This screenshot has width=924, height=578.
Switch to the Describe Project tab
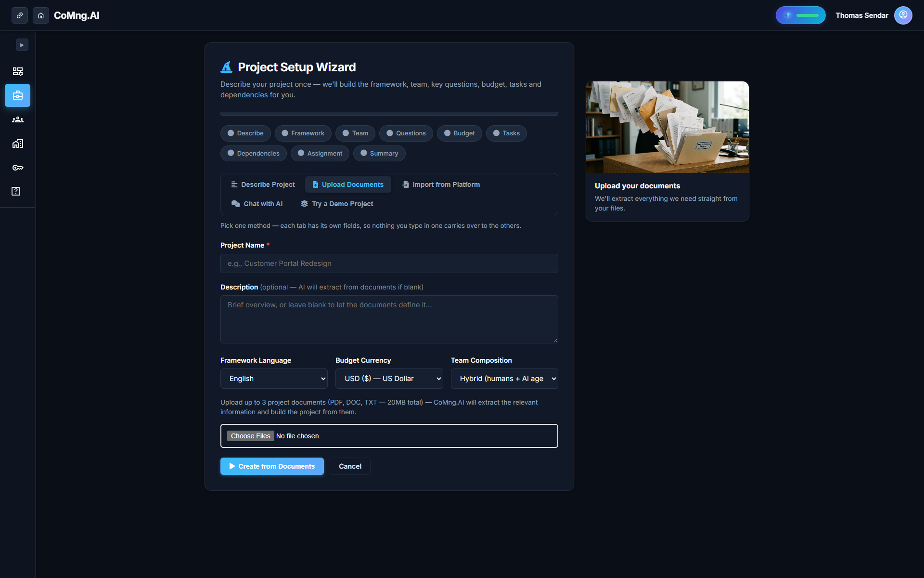point(263,184)
